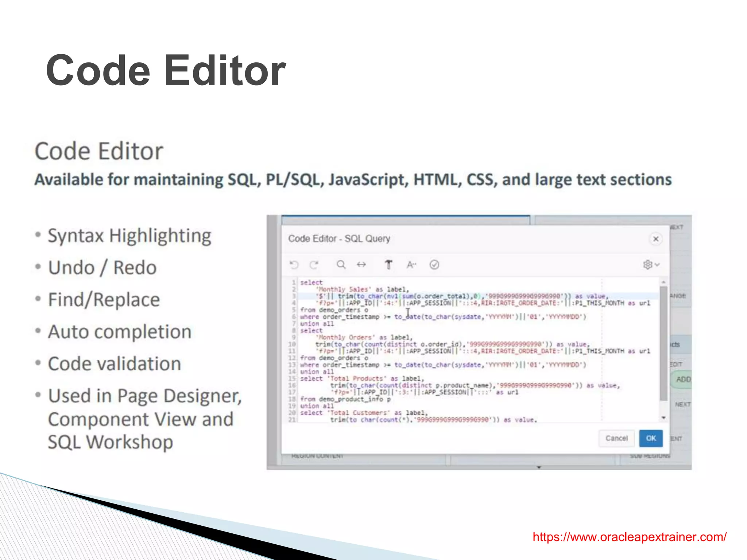
Task: Click 'Total Customers' text on line 20
Action: click(x=359, y=413)
